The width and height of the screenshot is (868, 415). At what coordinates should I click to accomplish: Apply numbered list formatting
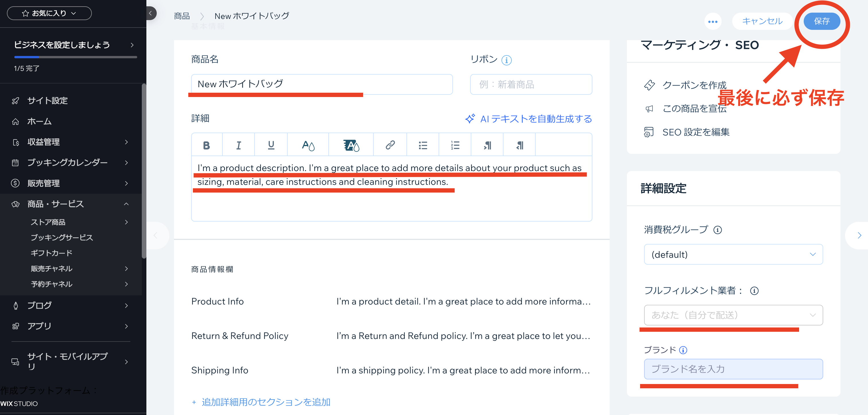[455, 145]
